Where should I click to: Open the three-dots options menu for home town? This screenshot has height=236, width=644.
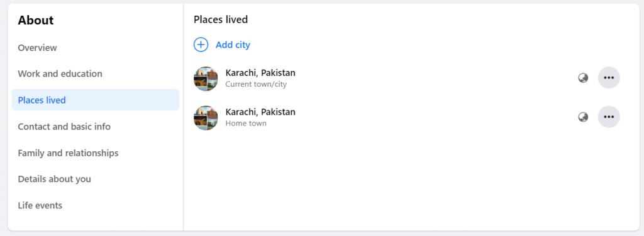tap(609, 117)
